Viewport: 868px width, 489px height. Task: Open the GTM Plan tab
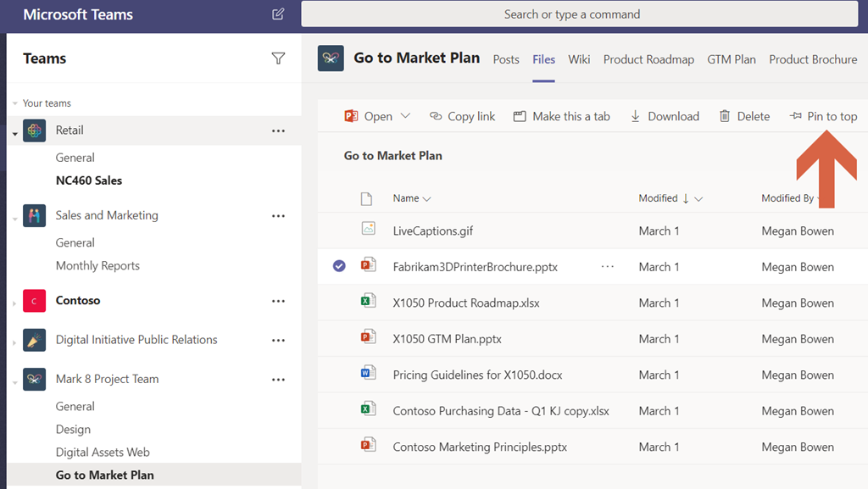point(732,59)
